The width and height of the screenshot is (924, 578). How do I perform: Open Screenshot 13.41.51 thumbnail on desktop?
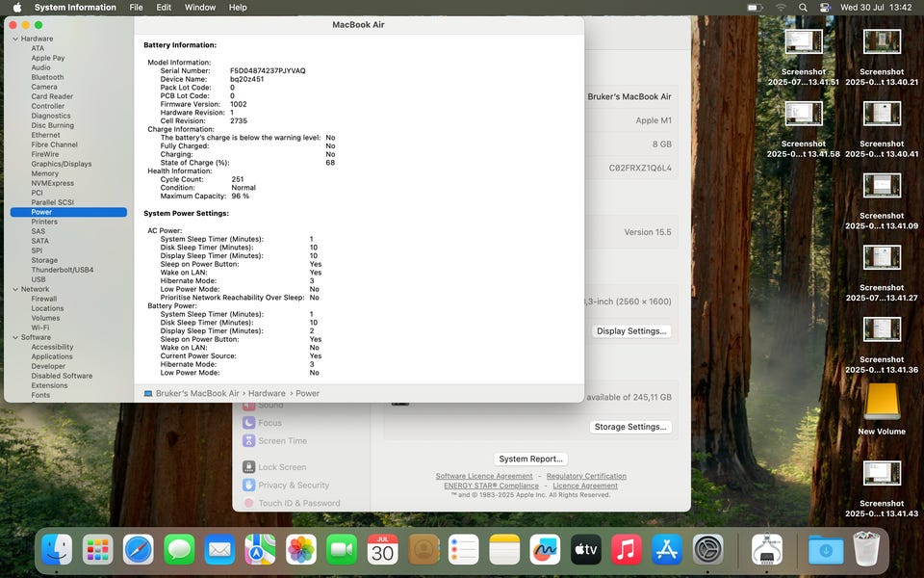pyautogui.click(x=803, y=42)
